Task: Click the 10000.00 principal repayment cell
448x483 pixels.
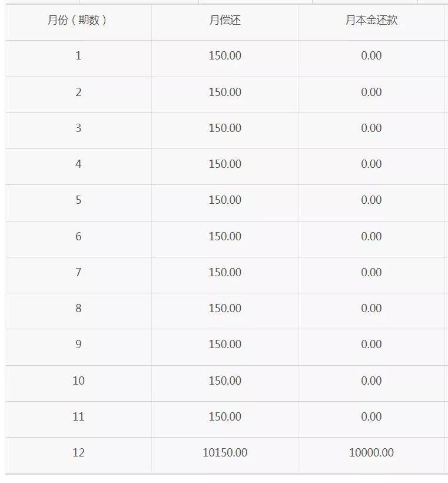Action: (371, 452)
